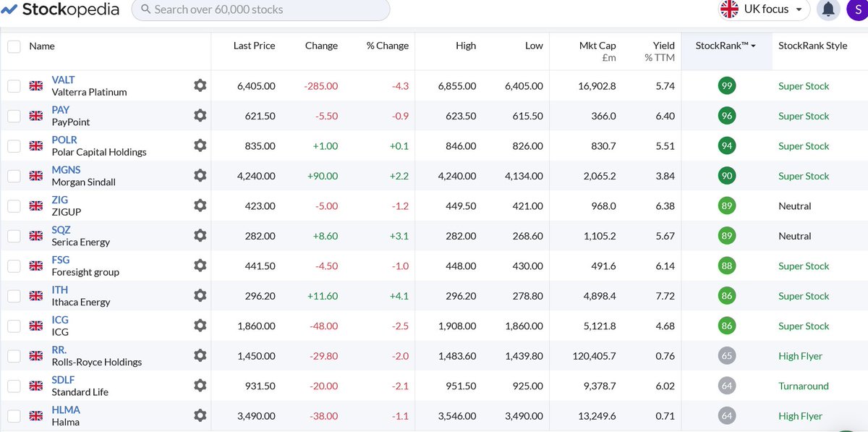
Task: Sort by StockRank column header
Action: 726,46
